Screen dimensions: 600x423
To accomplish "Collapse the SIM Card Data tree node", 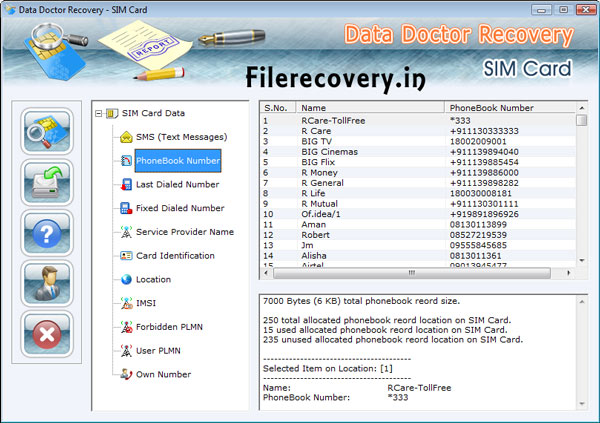I will coord(99,114).
